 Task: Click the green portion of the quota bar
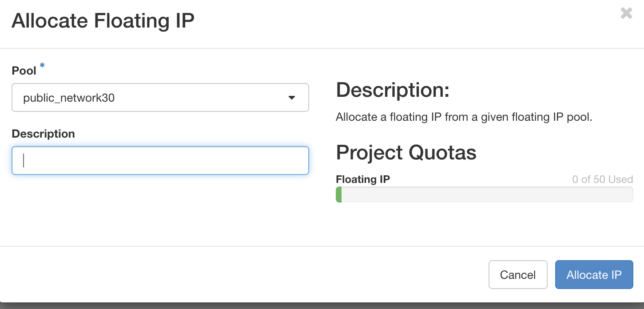coord(340,194)
